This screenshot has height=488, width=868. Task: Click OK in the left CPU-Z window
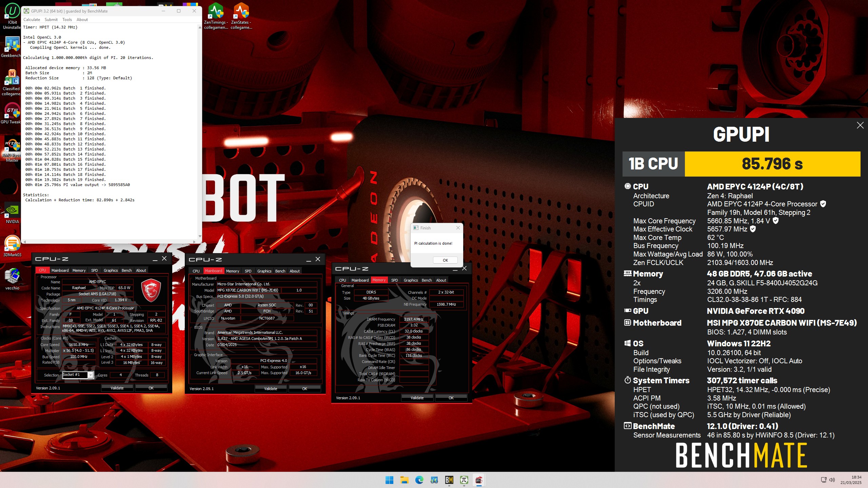coord(151,388)
